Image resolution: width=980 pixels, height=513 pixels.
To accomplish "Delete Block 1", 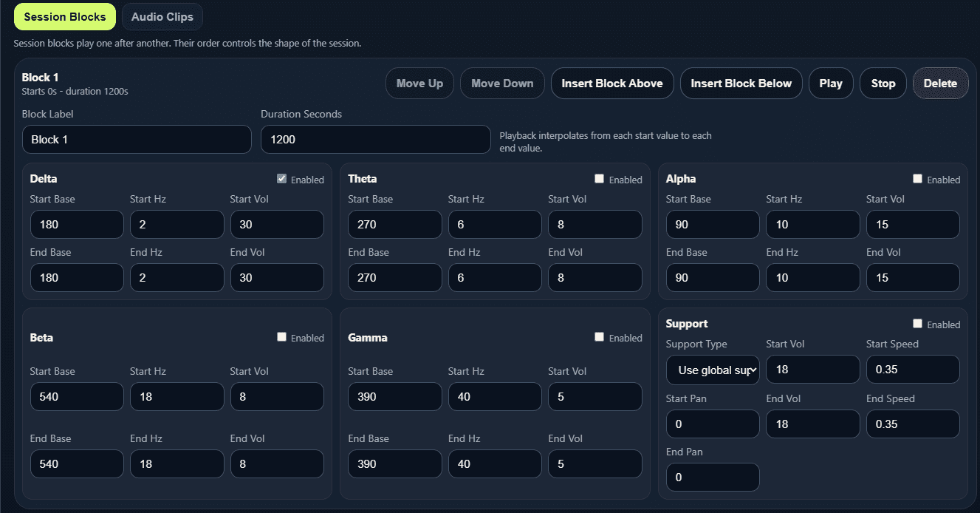I will (x=940, y=84).
